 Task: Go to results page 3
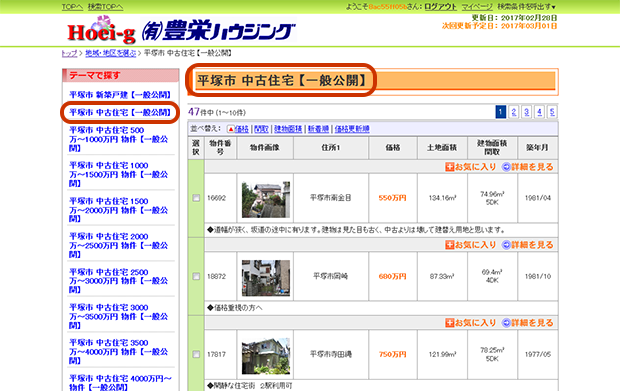pos(527,112)
